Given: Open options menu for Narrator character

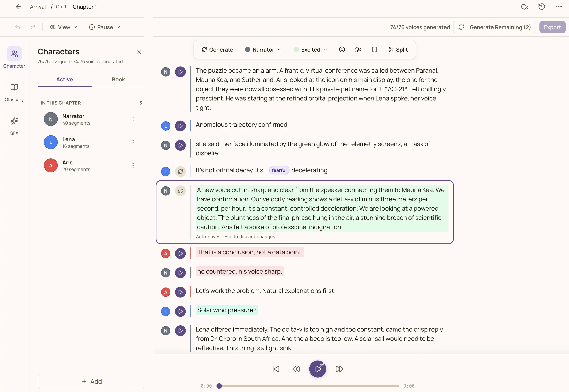Looking at the screenshot, I should point(133,119).
